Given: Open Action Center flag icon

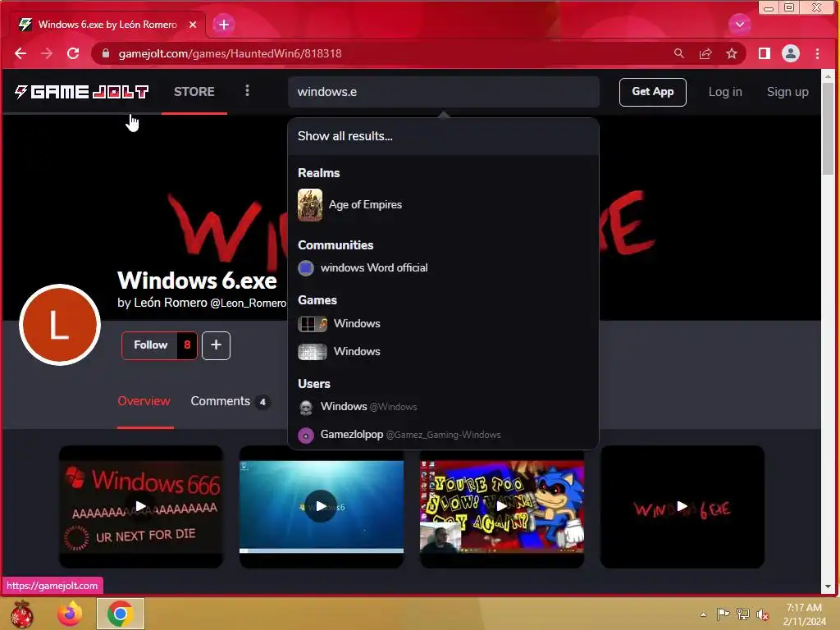Looking at the screenshot, I should tap(723, 614).
